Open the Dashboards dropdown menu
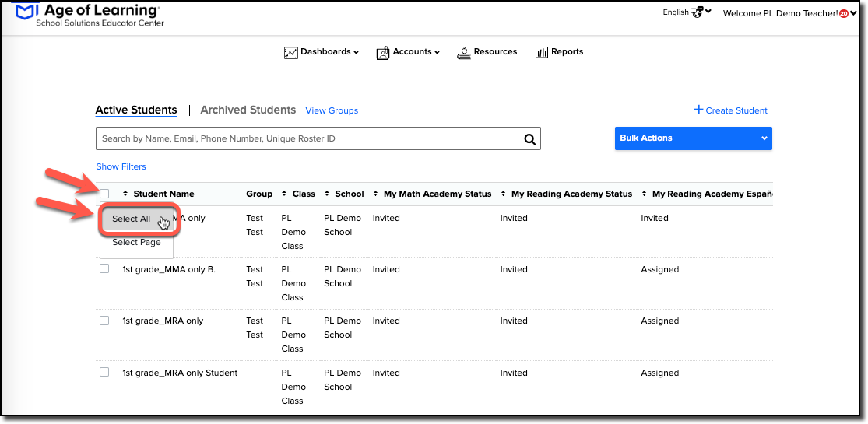868x424 pixels. point(322,52)
